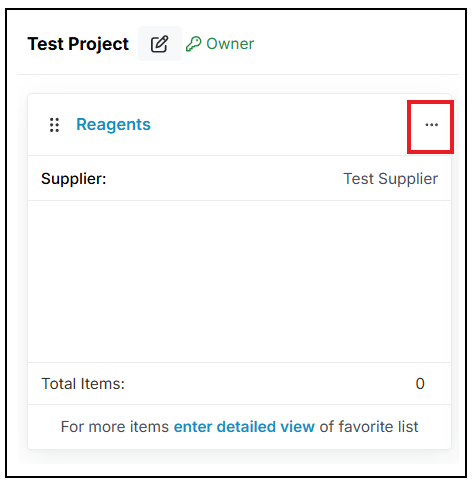Click the Owner role label
This screenshot has height=488, width=474.
pos(230,44)
